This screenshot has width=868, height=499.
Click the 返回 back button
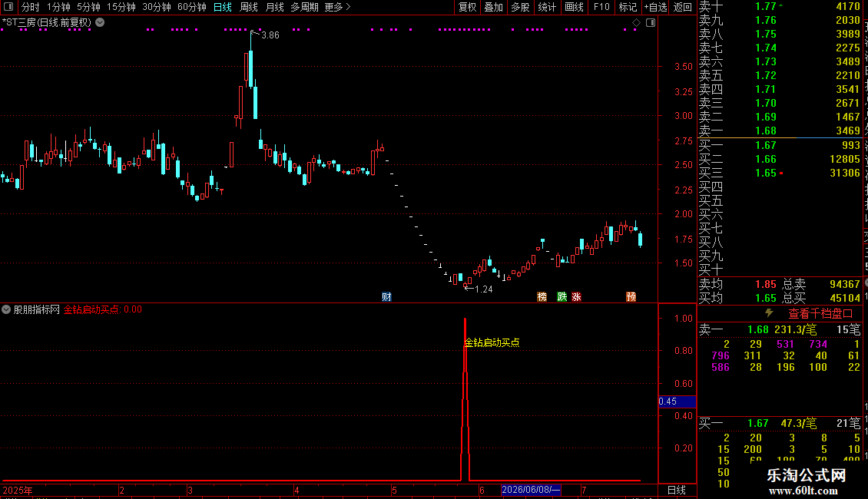coord(683,7)
